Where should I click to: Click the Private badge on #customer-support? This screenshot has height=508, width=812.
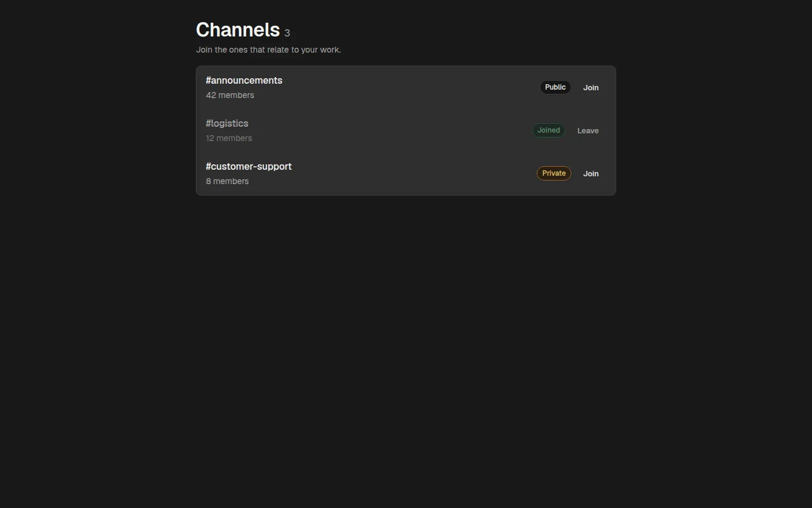tap(553, 173)
